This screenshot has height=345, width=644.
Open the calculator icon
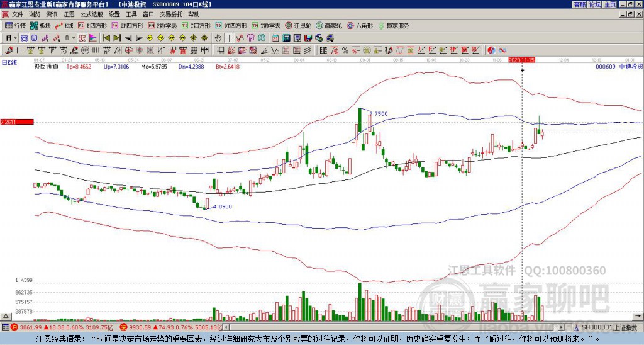pos(286,38)
